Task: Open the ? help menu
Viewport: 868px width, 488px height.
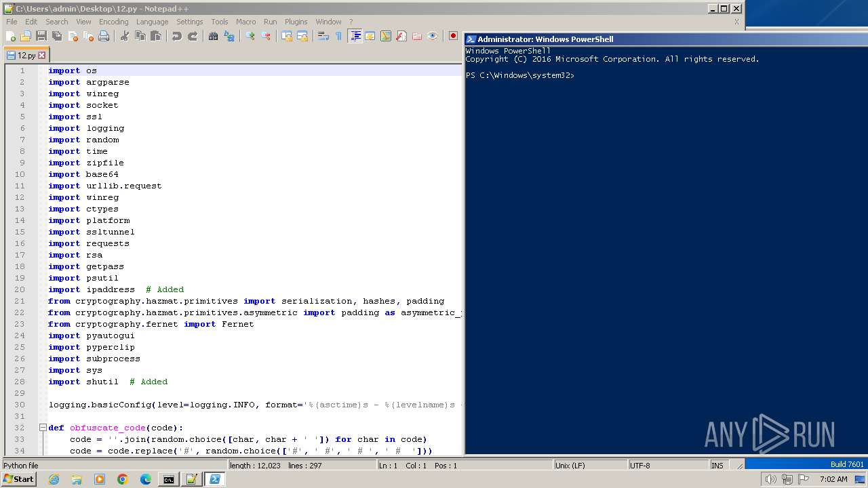Action: 351,22
